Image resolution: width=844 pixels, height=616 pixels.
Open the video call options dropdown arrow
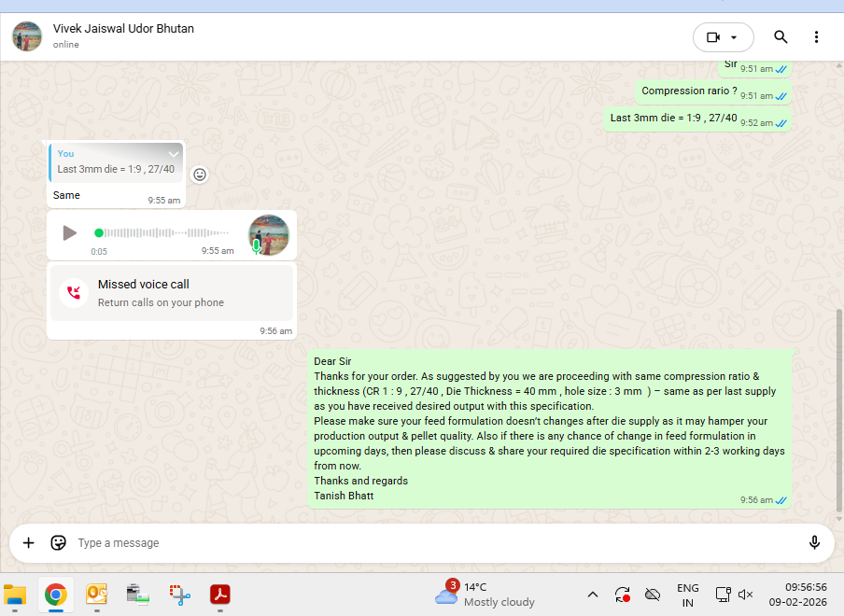coord(735,37)
